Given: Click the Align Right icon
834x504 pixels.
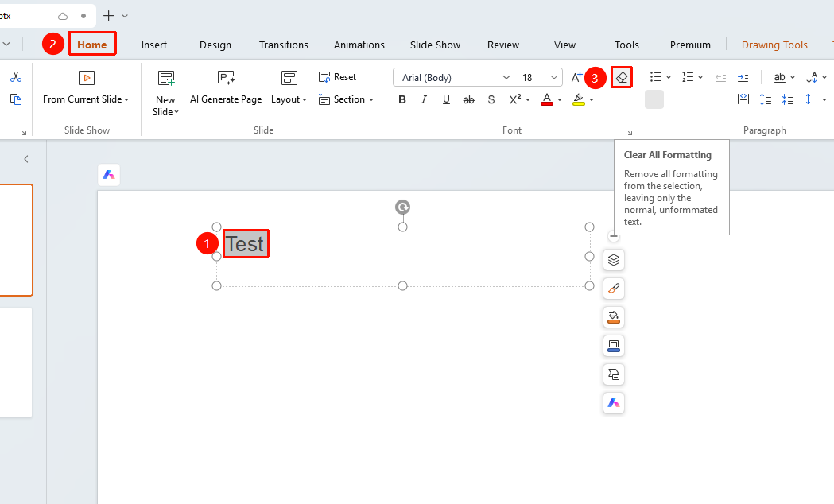Looking at the screenshot, I should pos(698,99).
